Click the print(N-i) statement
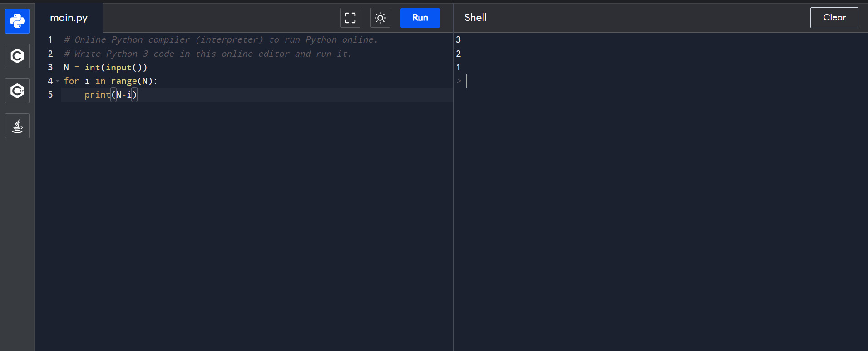Screen dimensions: 868x351 pos(110,94)
